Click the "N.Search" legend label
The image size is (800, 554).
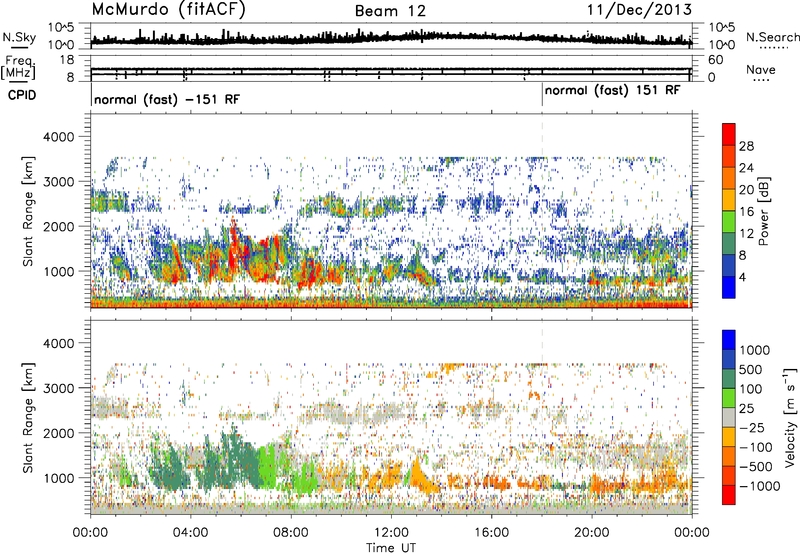(773, 37)
